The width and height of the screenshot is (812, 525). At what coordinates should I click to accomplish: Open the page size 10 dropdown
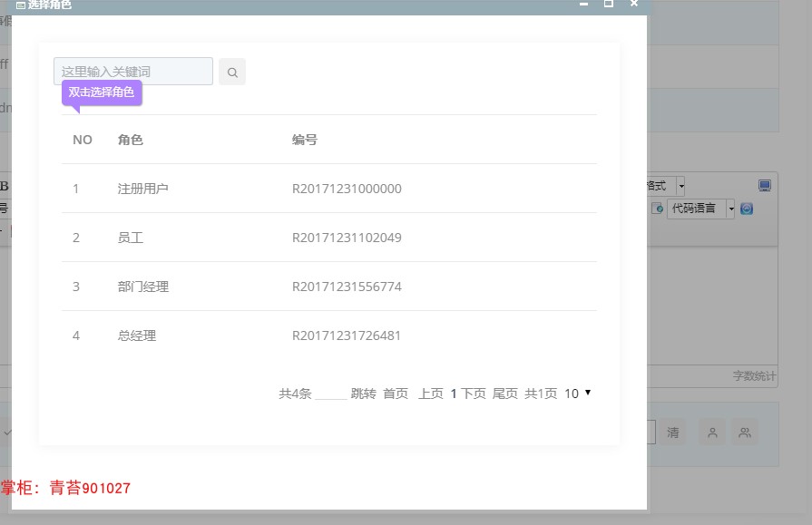(579, 394)
